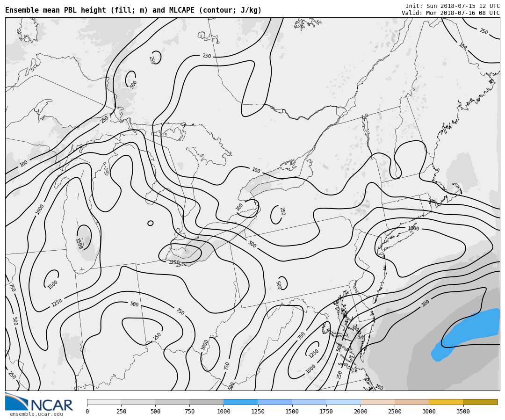Click the 2500–3000 tan colorbar segment
This screenshot has height=420, width=505.
pos(412,402)
